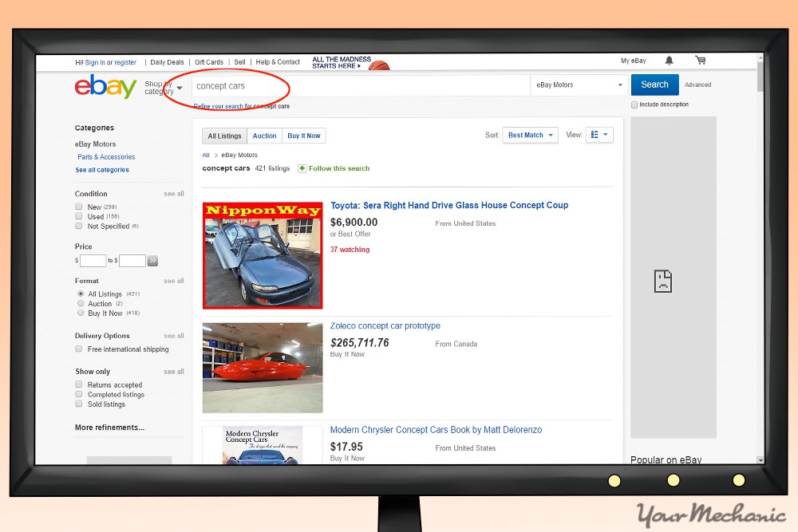Click the price range go arrow button

click(x=152, y=261)
